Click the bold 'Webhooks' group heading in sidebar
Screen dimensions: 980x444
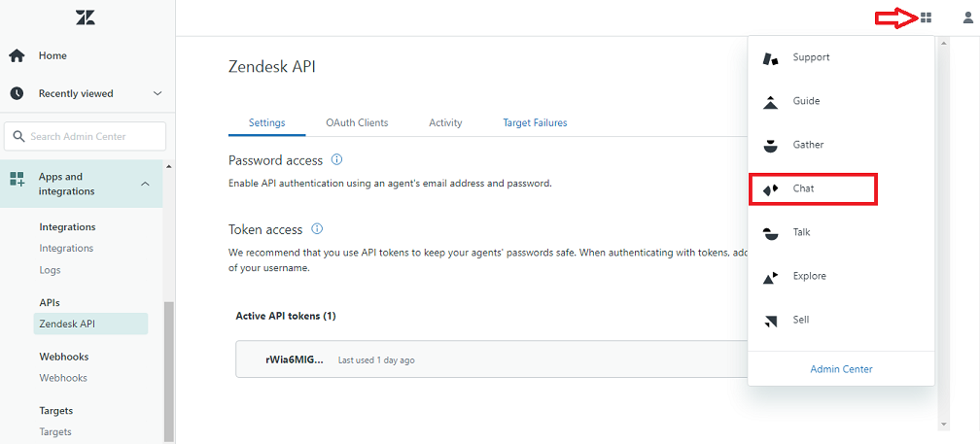pyautogui.click(x=64, y=357)
